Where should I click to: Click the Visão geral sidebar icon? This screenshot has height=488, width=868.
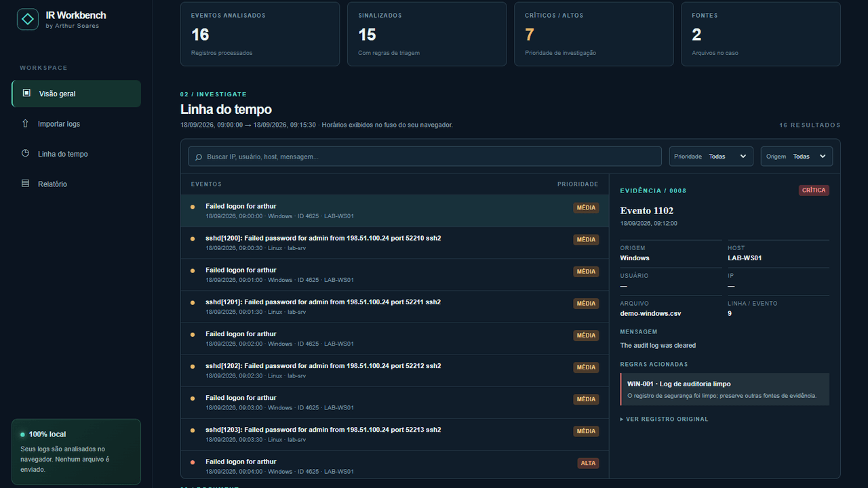click(26, 94)
